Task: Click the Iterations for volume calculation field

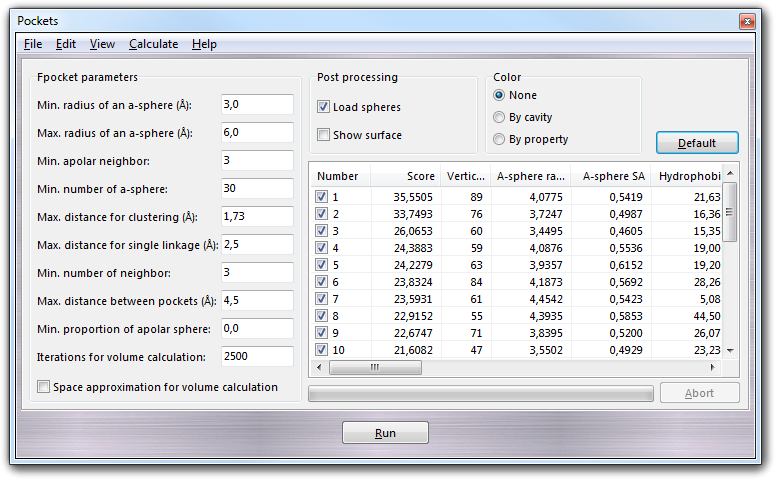Action: pos(257,357)
